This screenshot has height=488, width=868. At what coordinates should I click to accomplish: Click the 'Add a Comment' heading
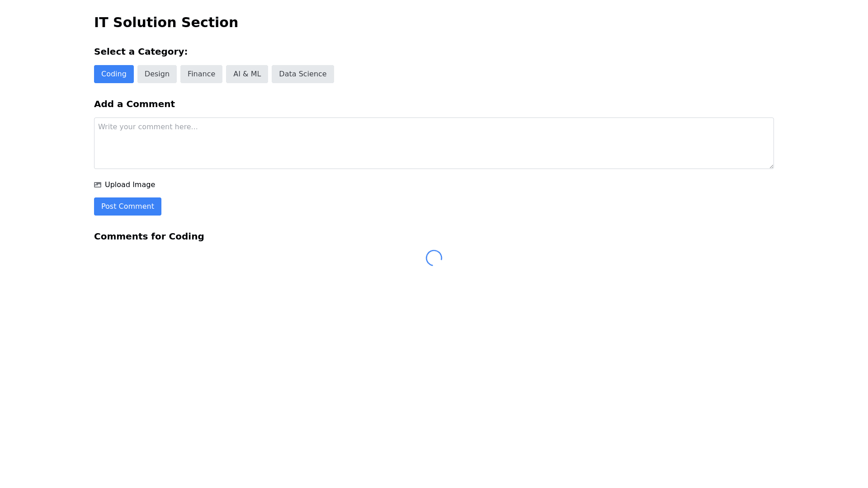click(134, 104)
